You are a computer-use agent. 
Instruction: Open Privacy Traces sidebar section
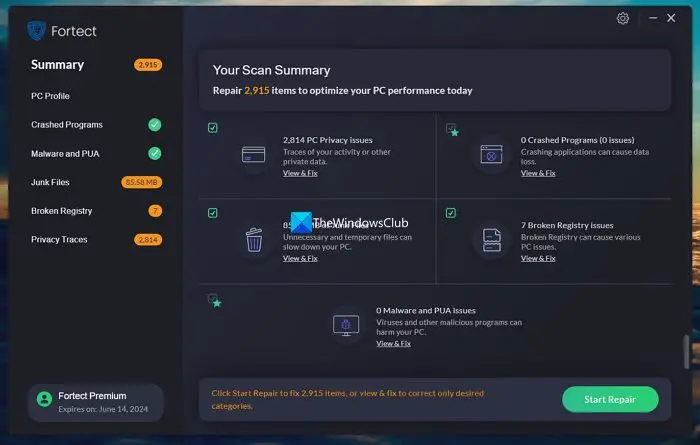pyautogui.click(x=59, y=240)
